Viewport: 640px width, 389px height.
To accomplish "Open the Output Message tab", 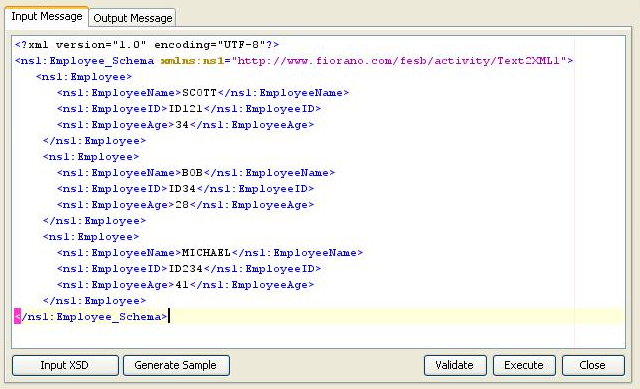I will [133, 18].
